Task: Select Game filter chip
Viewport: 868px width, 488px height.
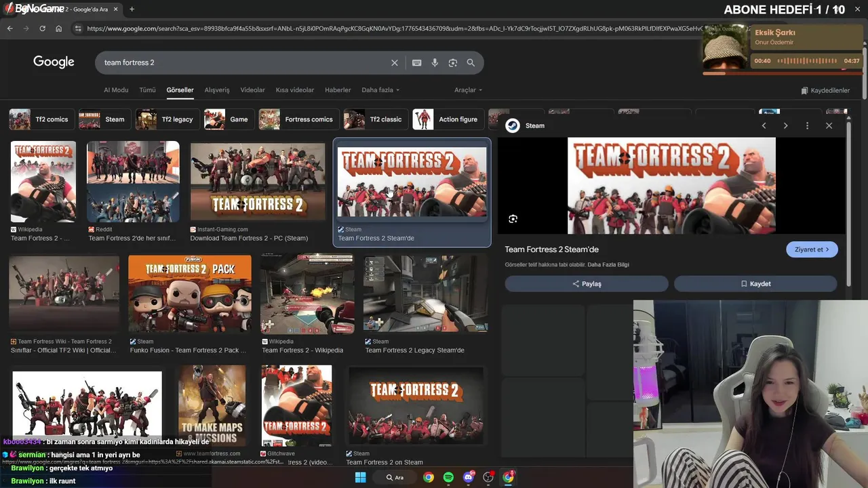Action: coord(229,119)
